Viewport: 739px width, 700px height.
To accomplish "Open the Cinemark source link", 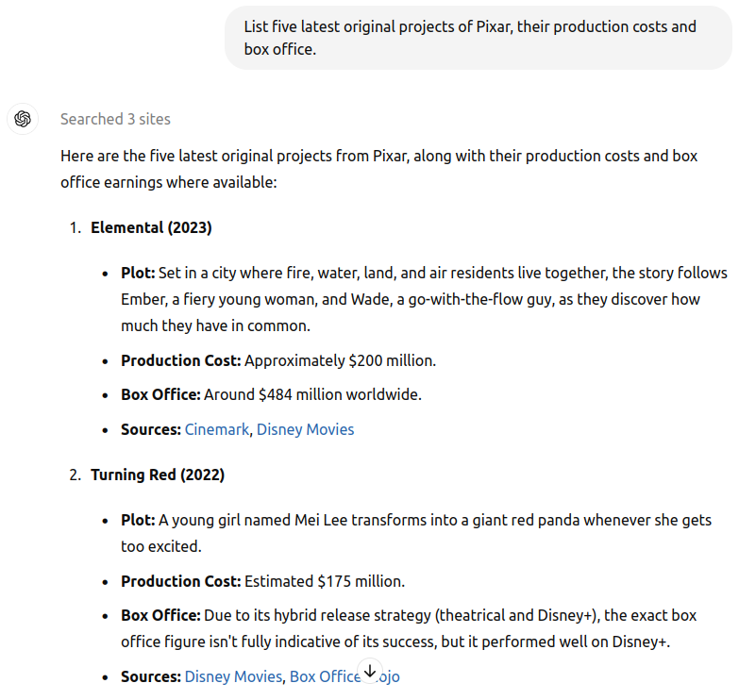I will [217, 429].
